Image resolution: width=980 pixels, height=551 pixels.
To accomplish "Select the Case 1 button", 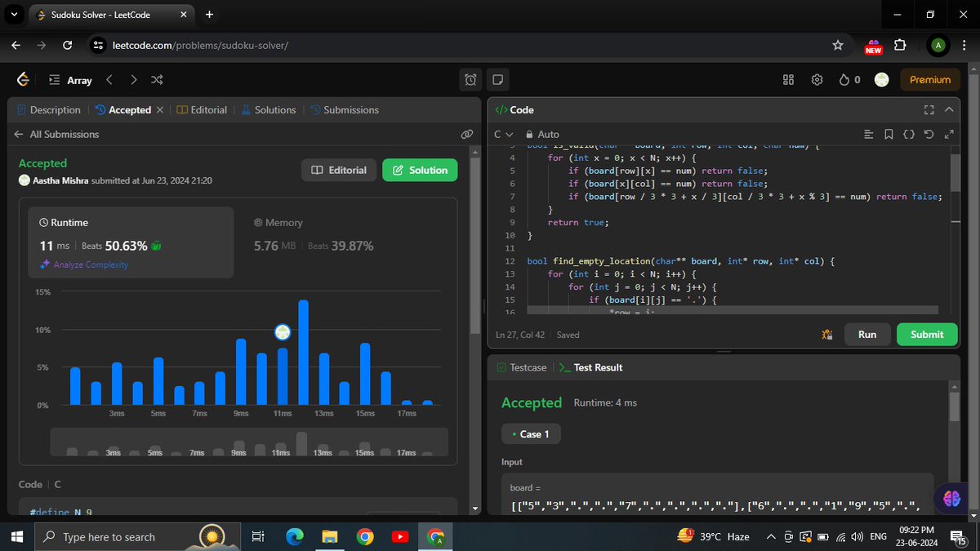I will click(x=531, y=434).
